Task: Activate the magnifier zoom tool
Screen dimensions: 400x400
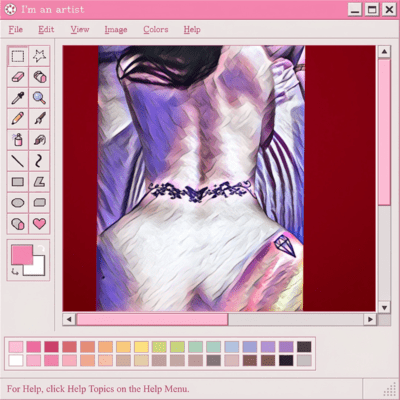Action: 39,98
